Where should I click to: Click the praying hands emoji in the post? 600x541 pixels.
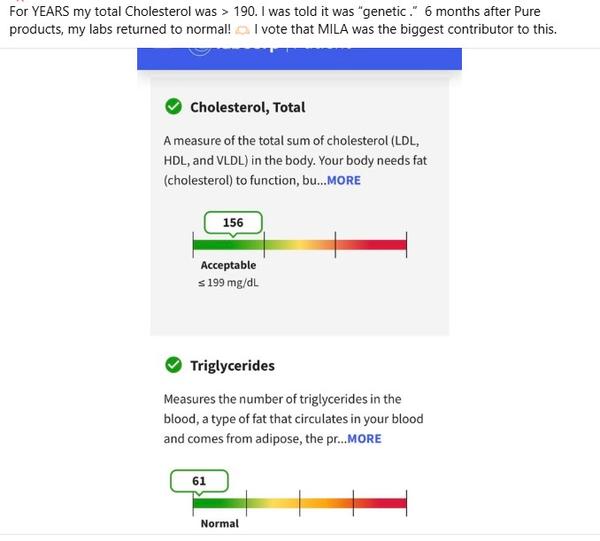(241, 29)
